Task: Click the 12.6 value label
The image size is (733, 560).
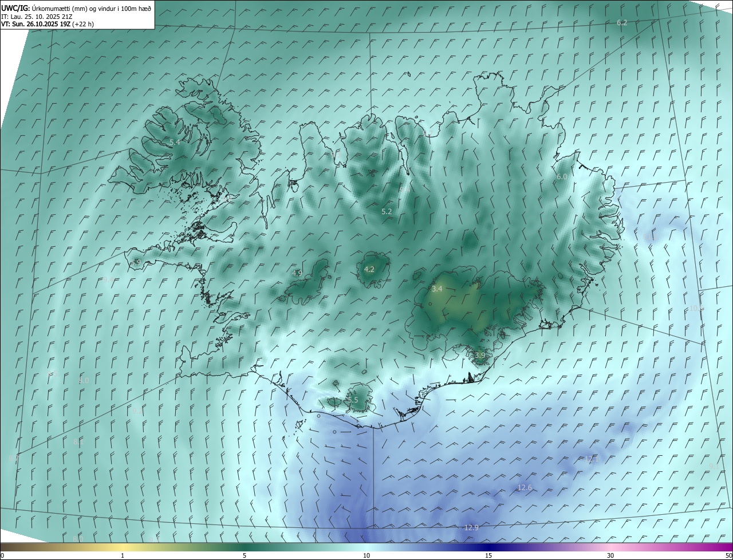Action: pos(525,487)
